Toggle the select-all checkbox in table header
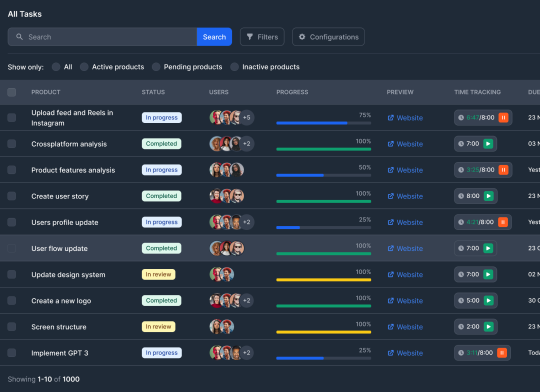Screen dimensions: 540x392 [x=12, y=92]
